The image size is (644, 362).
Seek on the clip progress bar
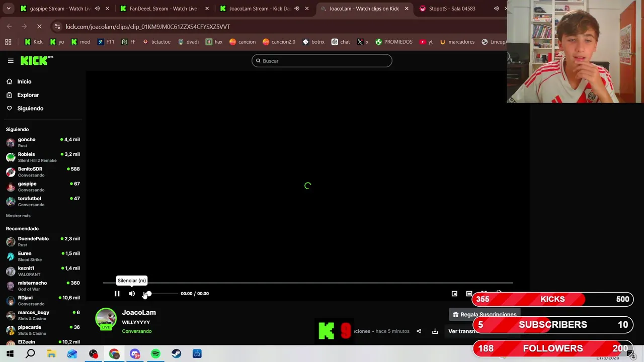(x=307, y=283)
